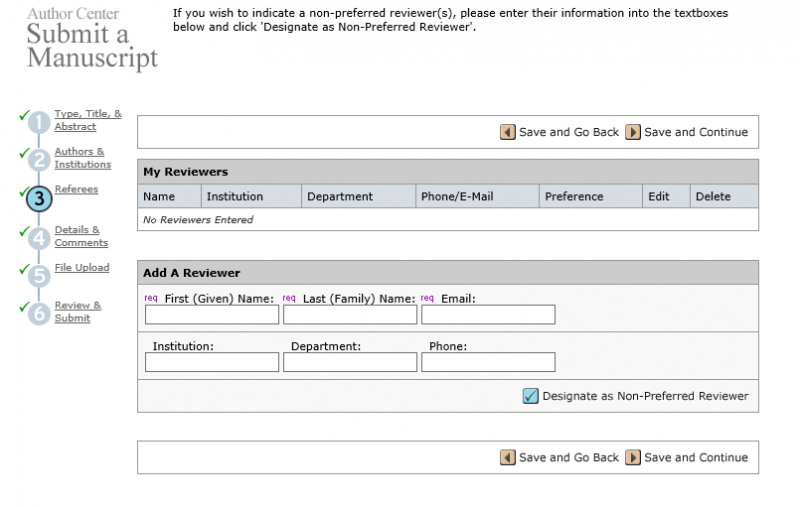Click into the Last (Family) Name field
This screenshot has width=800, height=507.
pos(350,315)
